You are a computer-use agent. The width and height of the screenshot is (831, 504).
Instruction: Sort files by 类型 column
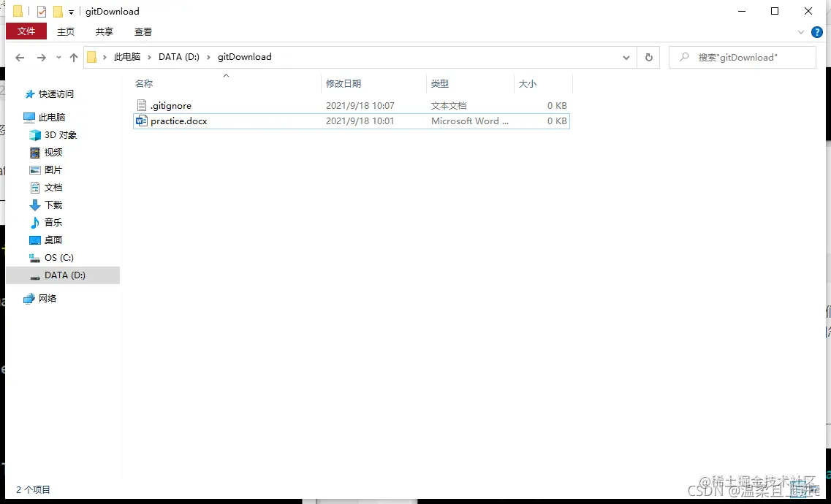[470, 84]
